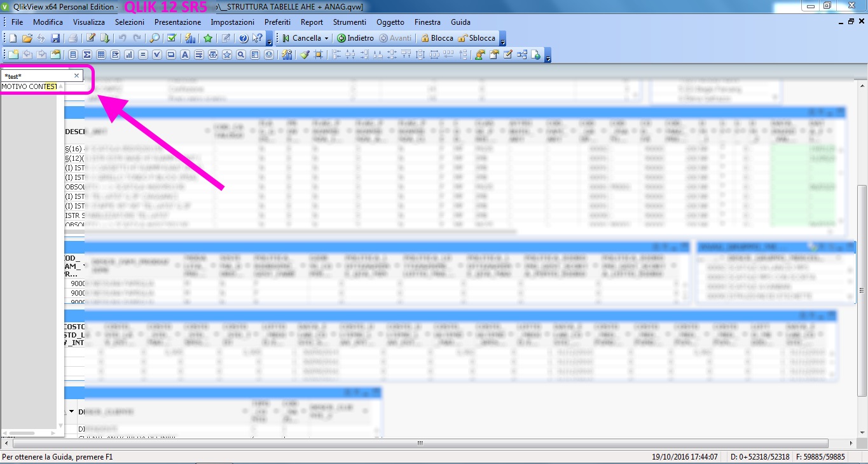Create a search object icon in design toolbar

[x=240, y=55]
